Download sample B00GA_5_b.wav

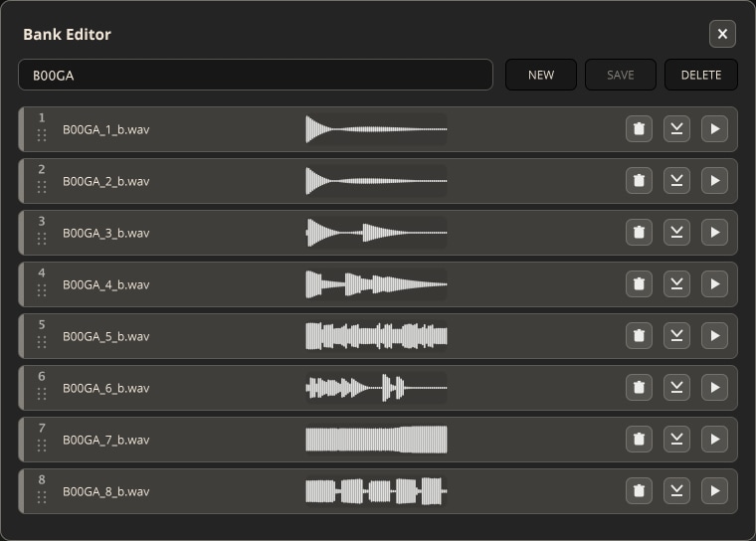pyautogui.click(x=676, y=335)
